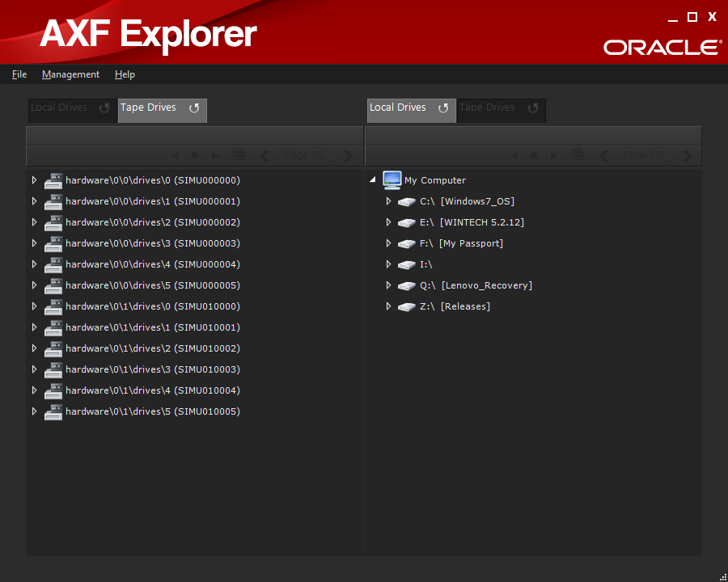728x582 pixels.
Task: Click the SIMU010003 tape drive icon
Action: (x=53, y=370)
